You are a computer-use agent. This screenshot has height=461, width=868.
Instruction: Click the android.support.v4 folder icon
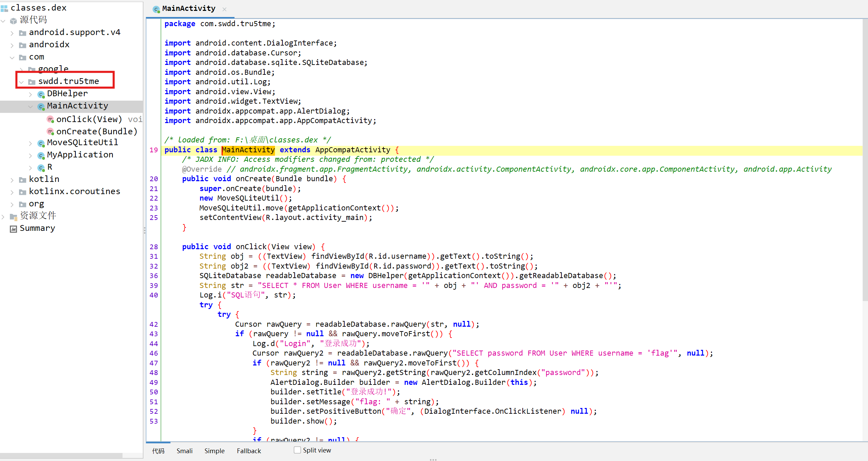22,33
